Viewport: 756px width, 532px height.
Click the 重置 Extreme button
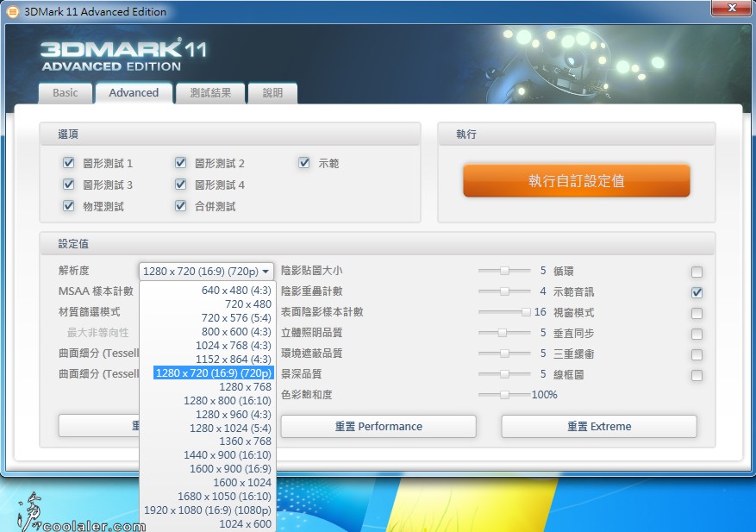pos(599,426)
